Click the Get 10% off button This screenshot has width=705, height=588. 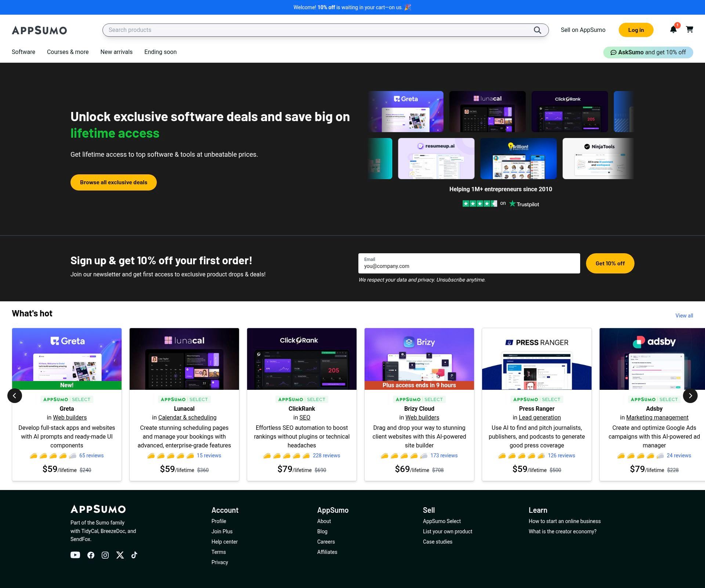click(610, 263)
